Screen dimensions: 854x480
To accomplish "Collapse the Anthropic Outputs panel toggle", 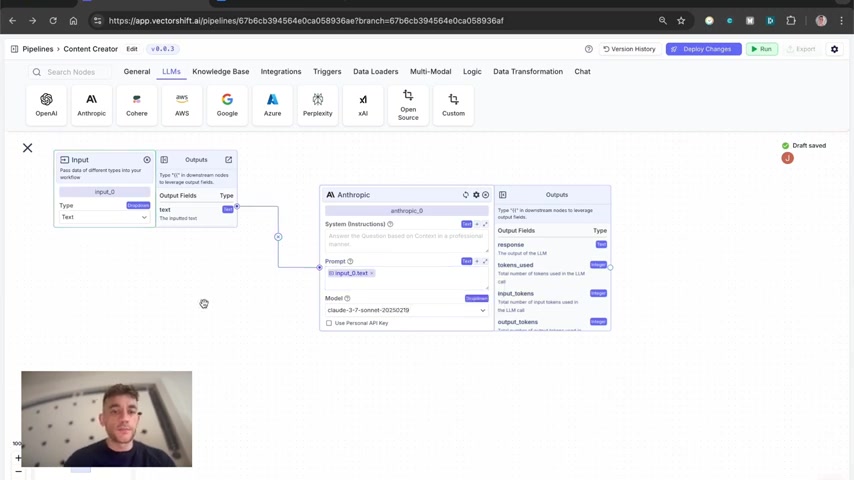I will pos(503,195).
